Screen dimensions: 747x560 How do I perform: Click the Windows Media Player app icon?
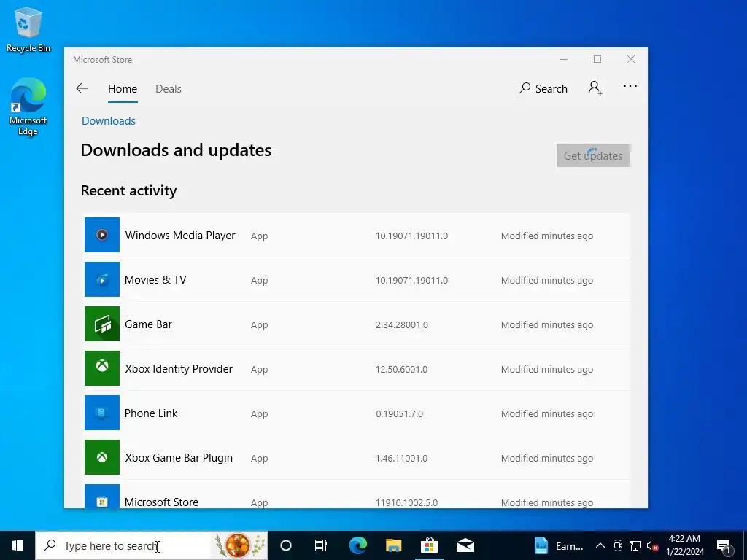click(102, 235)
